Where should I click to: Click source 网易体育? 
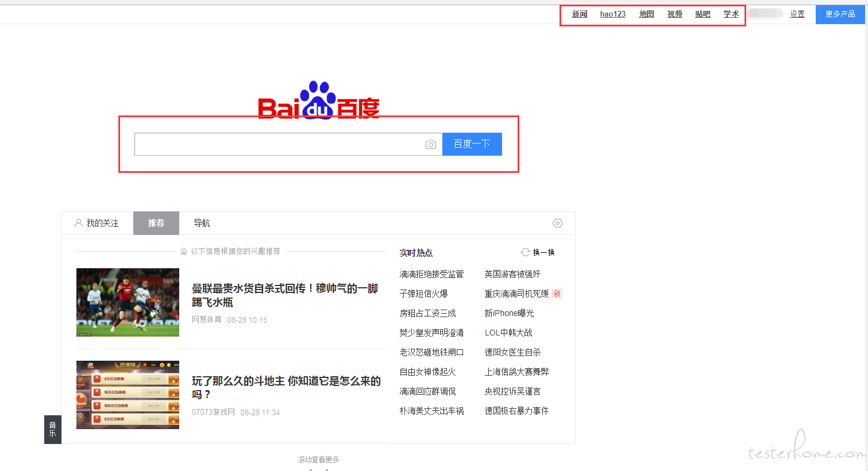click(207, 320)
